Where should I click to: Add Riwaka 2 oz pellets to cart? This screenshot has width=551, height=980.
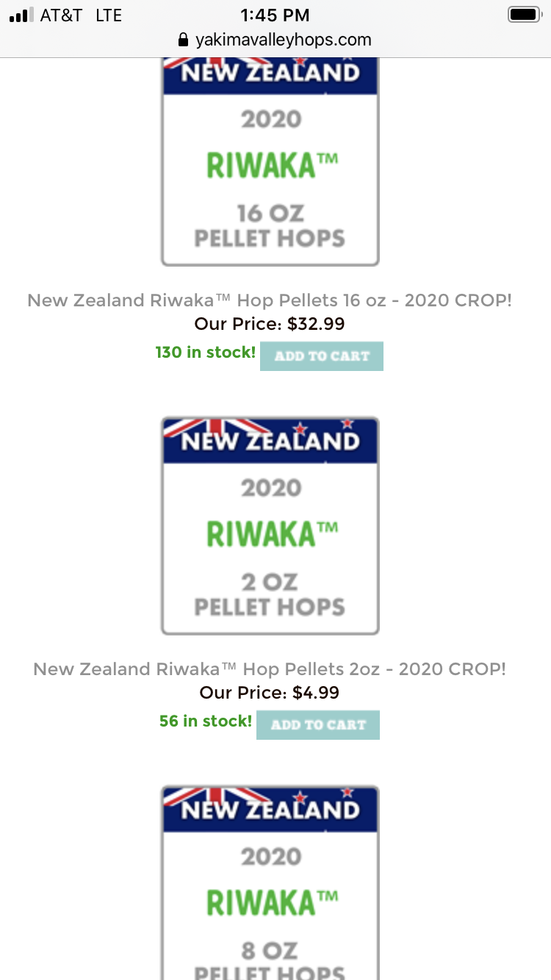(x=318, y=725)
